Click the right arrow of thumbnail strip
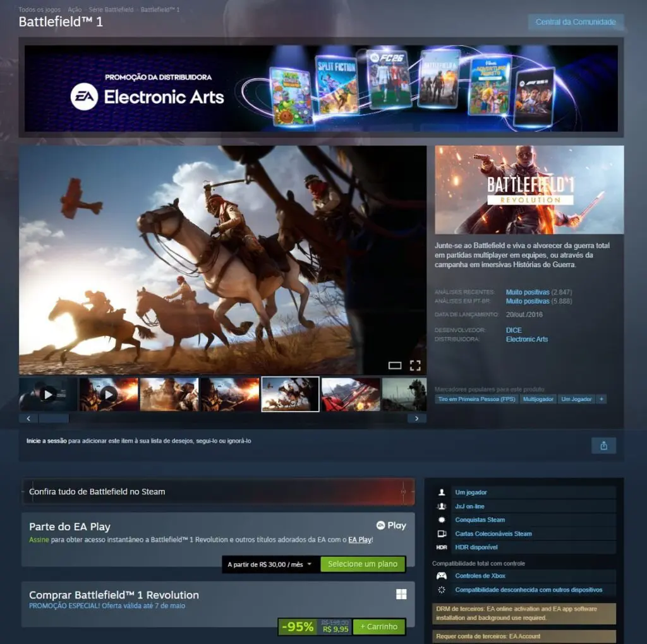Screen dimensions: 647x644 tap(417, 419)
